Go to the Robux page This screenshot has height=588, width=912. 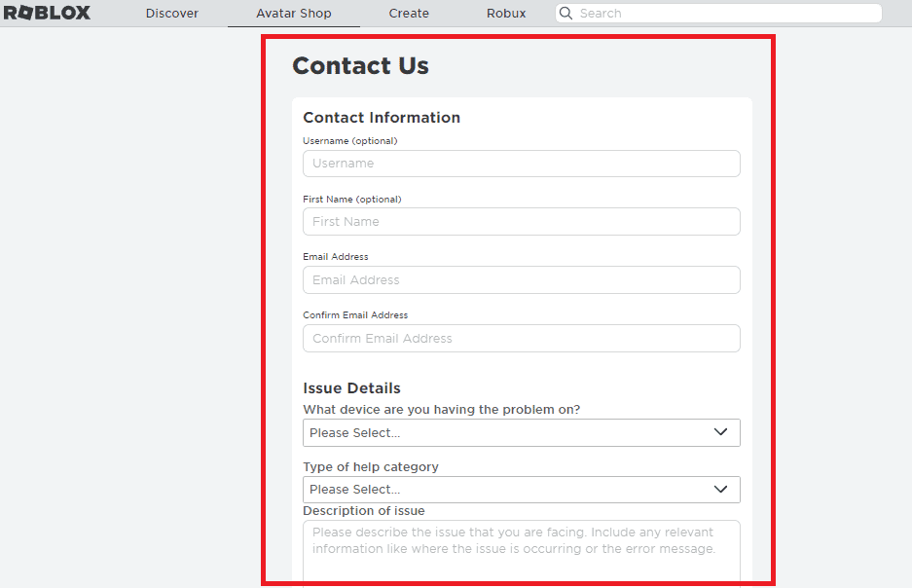[506, 14]
